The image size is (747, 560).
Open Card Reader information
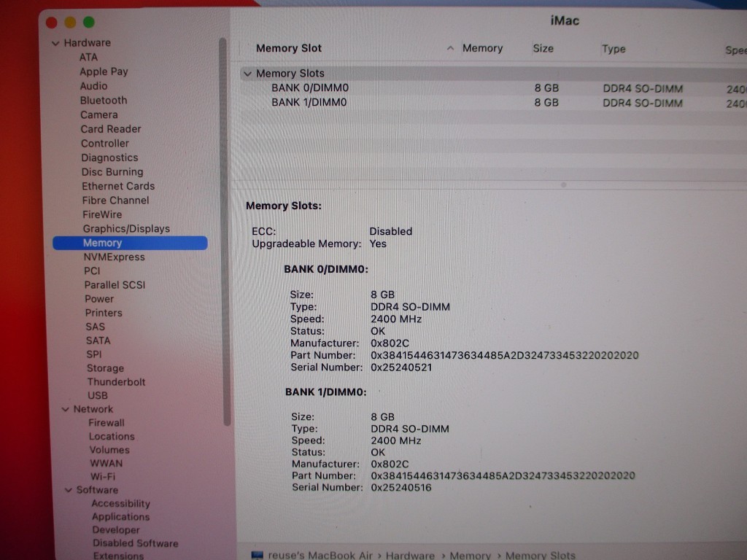tap(111, 129)
